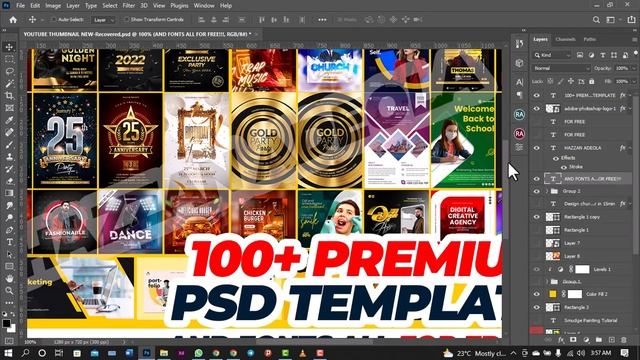Hide the Color Fill 2 layer
Viewport: 640px width, 360px height.
coord(537,294)
